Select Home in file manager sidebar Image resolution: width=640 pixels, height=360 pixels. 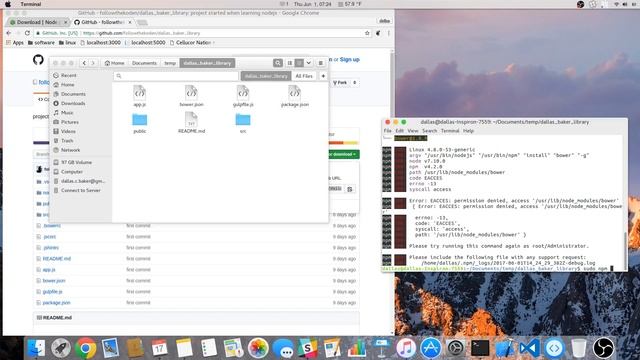[x=67, y=84]
